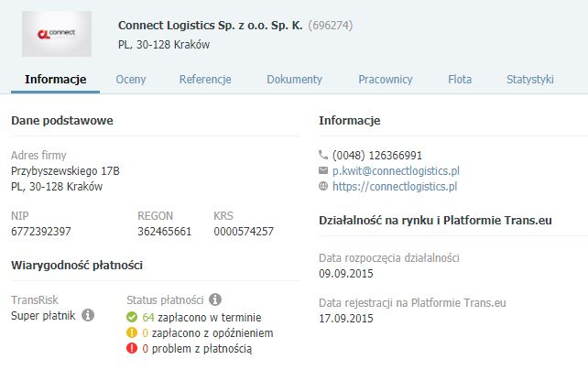Select the NIP value 6772392397
588x370 pixels.
[x=41, y=232]
